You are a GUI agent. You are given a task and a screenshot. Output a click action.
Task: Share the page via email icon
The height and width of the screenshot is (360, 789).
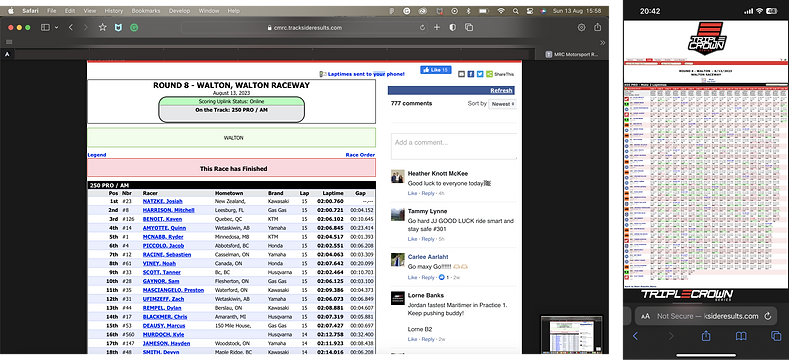(461, 74)
